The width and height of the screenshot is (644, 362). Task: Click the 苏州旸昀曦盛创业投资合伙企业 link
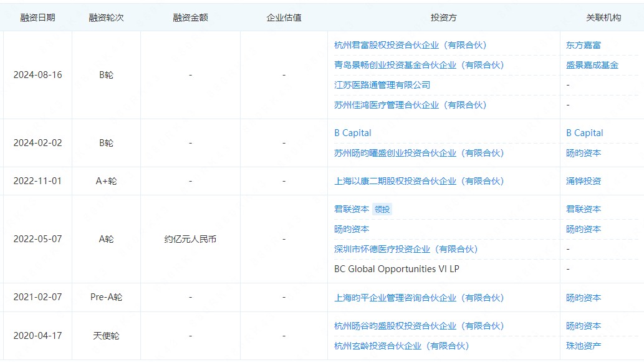click(418, 153)
